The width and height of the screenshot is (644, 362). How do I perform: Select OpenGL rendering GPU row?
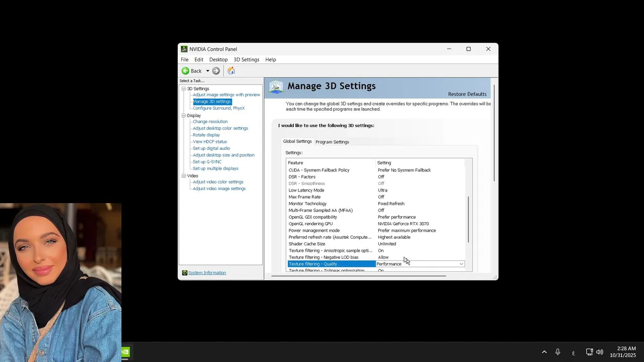(x=376, y=224)
